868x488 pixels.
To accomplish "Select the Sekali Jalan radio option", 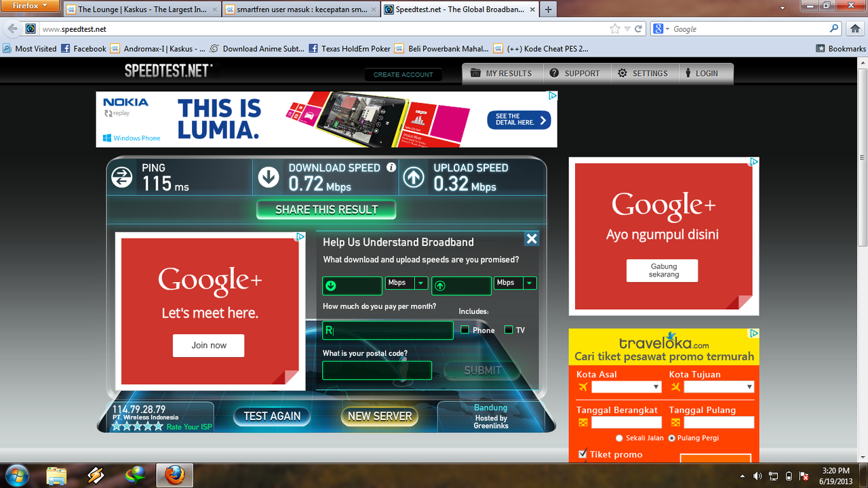I will click(x=619, y=439).
